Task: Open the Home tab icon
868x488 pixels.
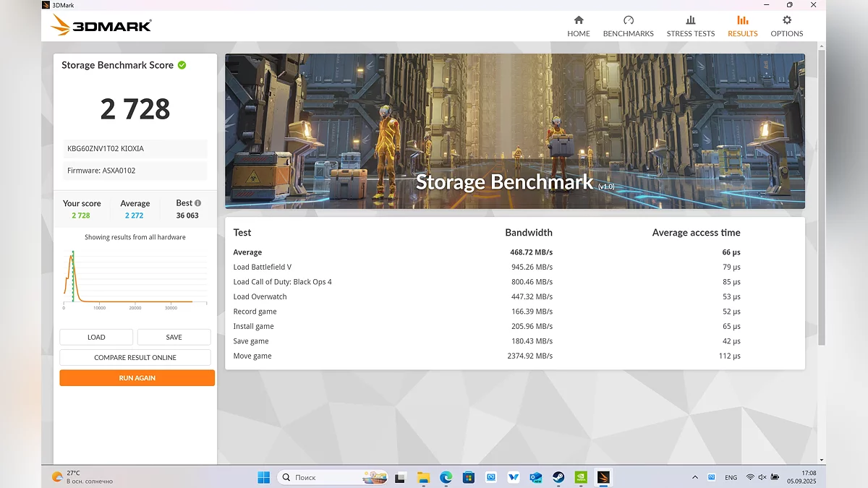Action: pos(578,21)
